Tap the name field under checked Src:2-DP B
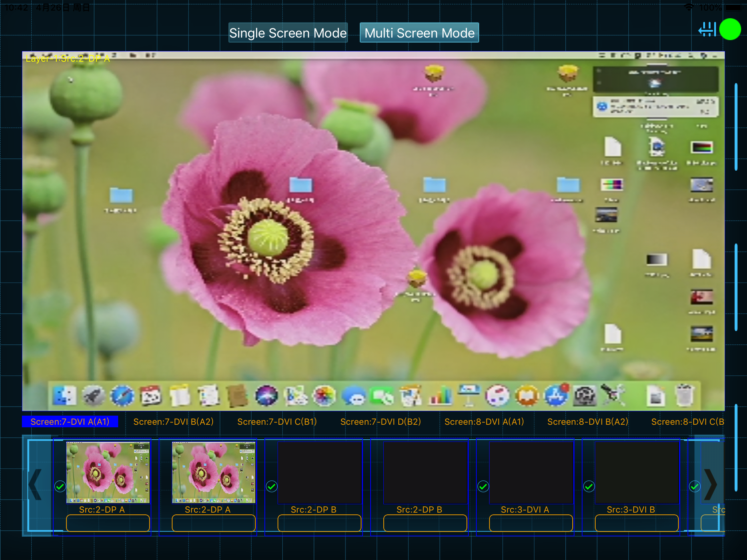 (x=320, y=523)
